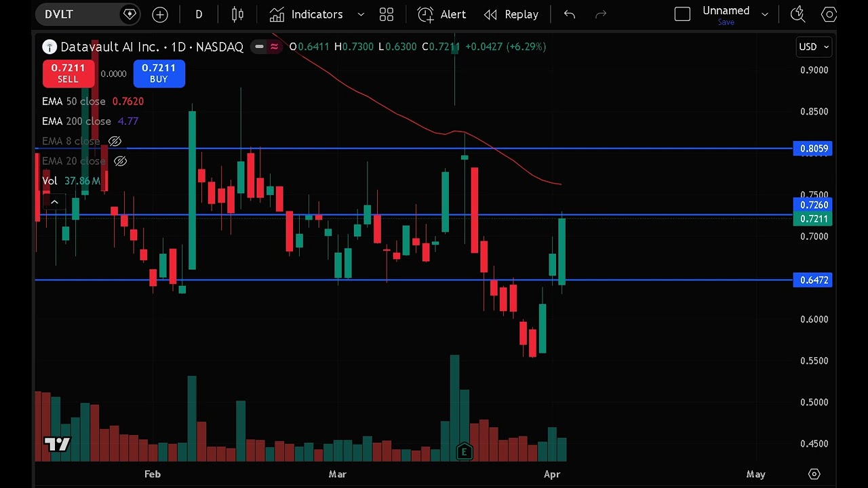868x488 pixels.
Task: Click the Feb date label on time axis
Action: [x=153, y=474]
